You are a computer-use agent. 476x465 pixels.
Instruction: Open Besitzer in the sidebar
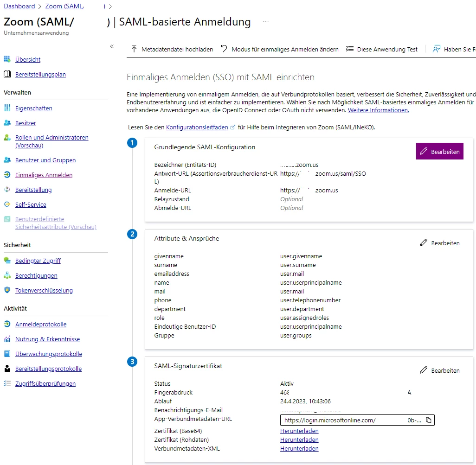26,123
